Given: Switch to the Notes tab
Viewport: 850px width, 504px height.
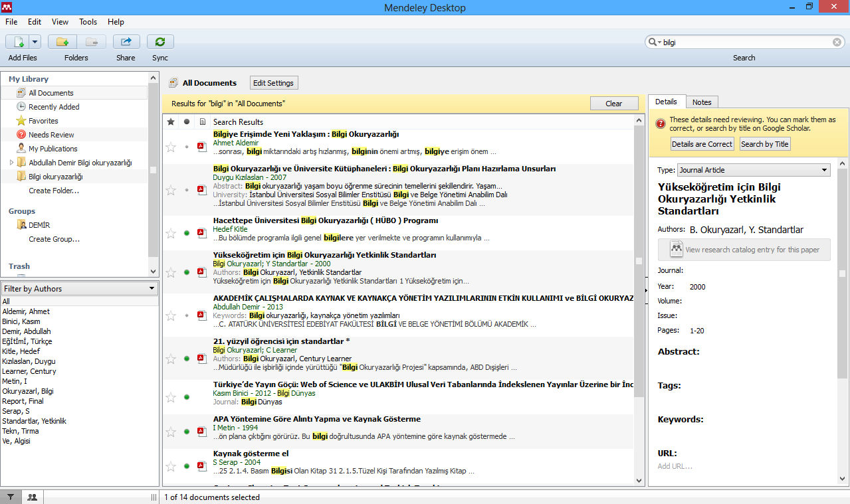Looking at the screenshot, I should [x=702, y=102].
